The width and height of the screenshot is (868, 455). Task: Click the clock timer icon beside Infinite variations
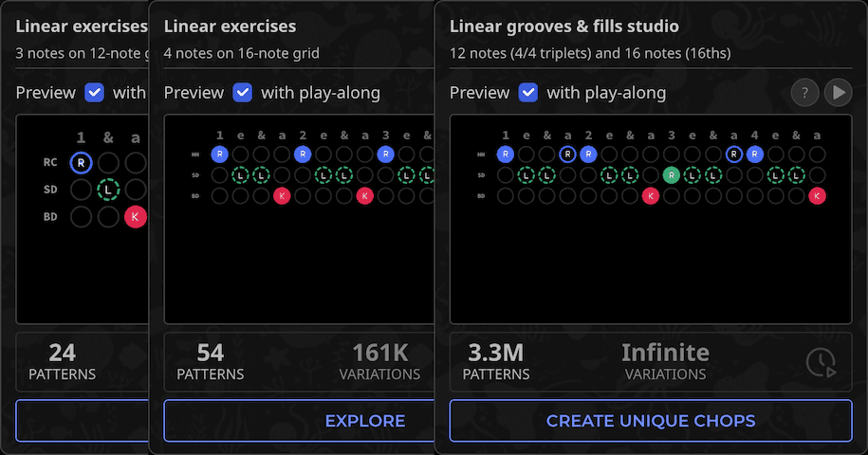click(821, 363)
